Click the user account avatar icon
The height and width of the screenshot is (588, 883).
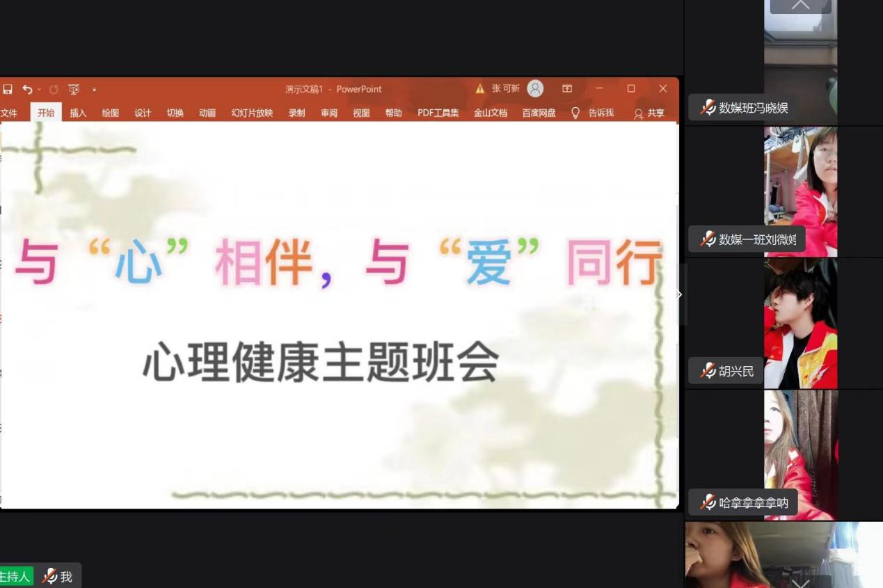pos(535,88)
